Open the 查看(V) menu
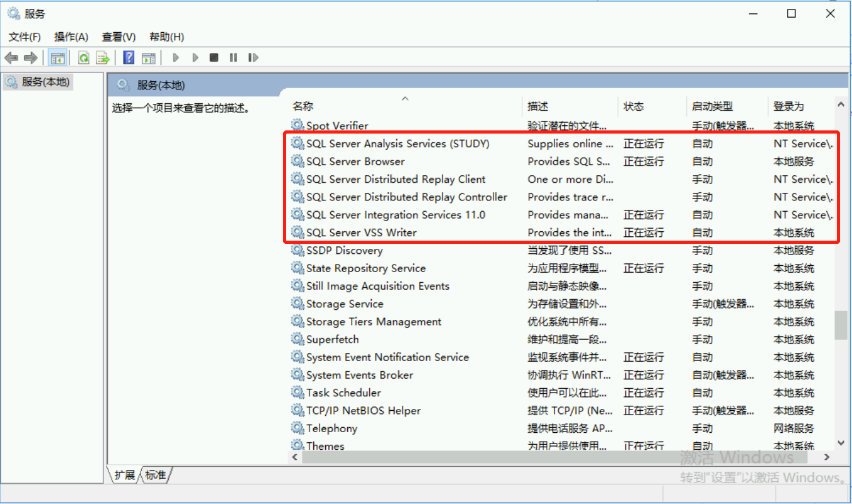 [119, 37]
